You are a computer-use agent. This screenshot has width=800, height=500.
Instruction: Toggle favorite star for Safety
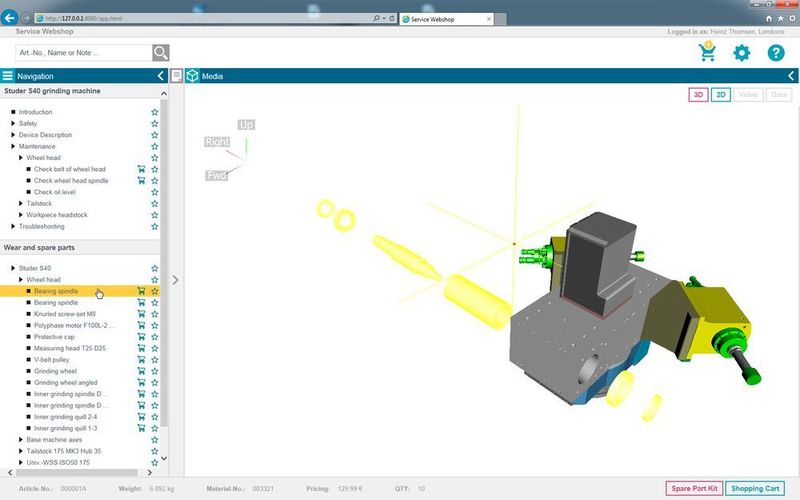tap(155, 123)
